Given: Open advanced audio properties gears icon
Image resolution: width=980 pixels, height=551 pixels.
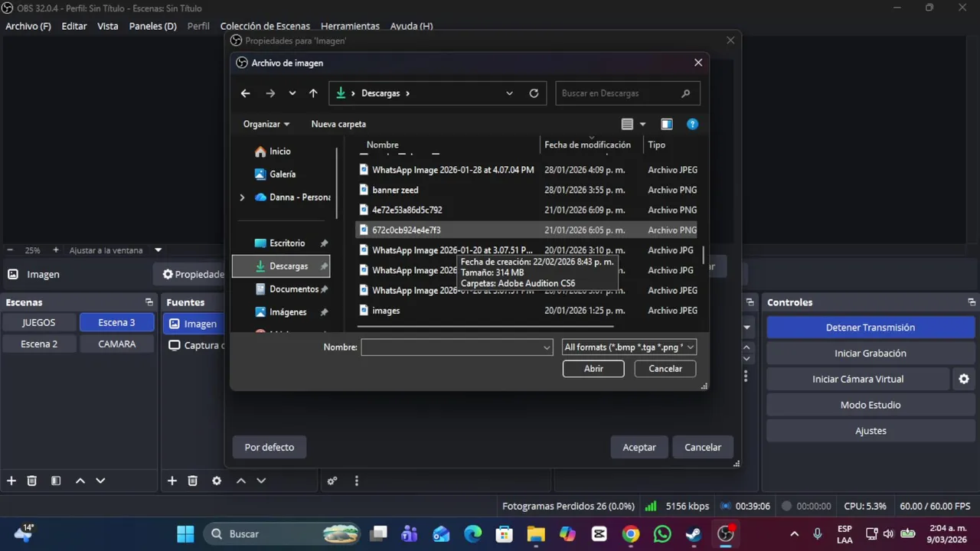Looking at the screenshot, I should click(332, 481).
